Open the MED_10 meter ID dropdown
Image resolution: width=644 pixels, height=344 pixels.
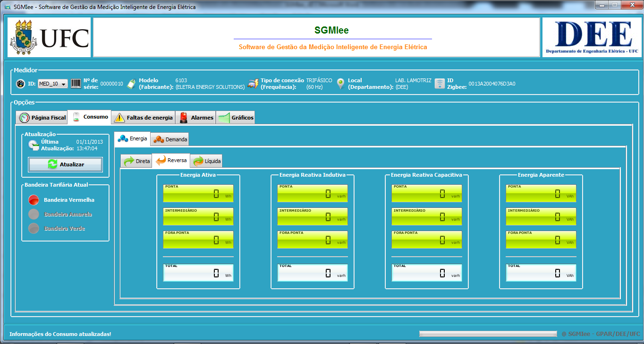coord(53,84)
